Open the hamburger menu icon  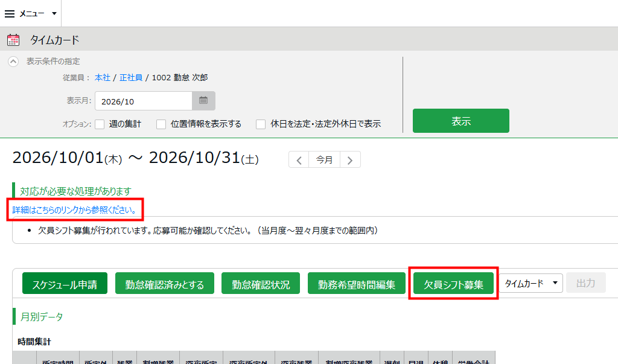click(x=10, y=14)
